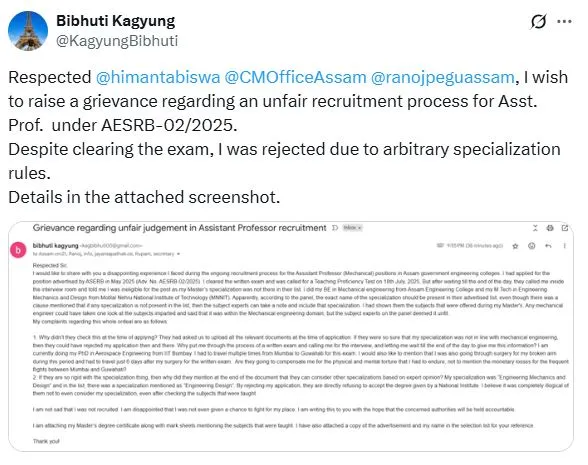Viewport: 588px width, 465px height.
Task: Remove the Inbox label with its x
Action: (x=359, y=228)
